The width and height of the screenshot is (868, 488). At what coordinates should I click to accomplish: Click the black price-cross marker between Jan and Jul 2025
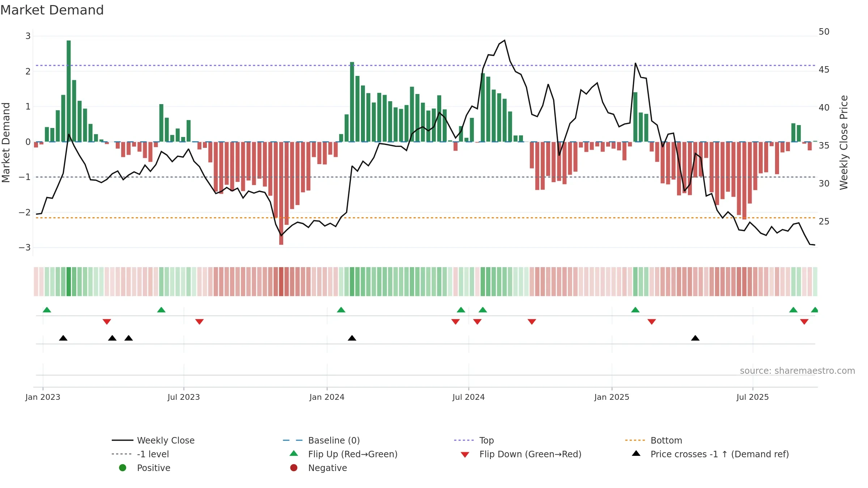695,338
